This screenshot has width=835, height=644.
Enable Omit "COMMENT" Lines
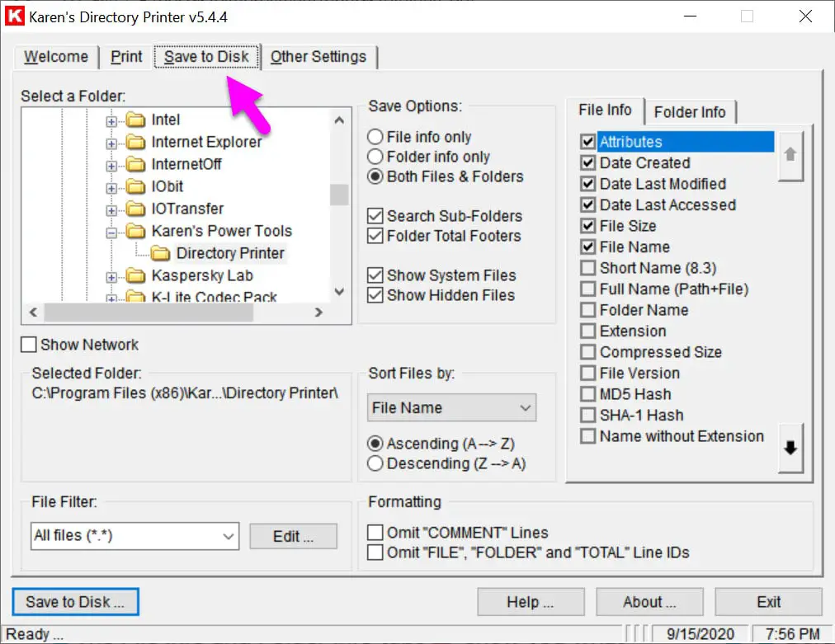pyautogui.click(x=458, y=532)
